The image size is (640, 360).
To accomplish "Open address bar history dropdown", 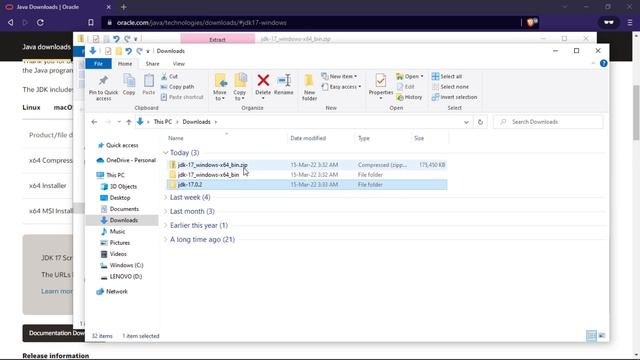I will click(466, 122).
